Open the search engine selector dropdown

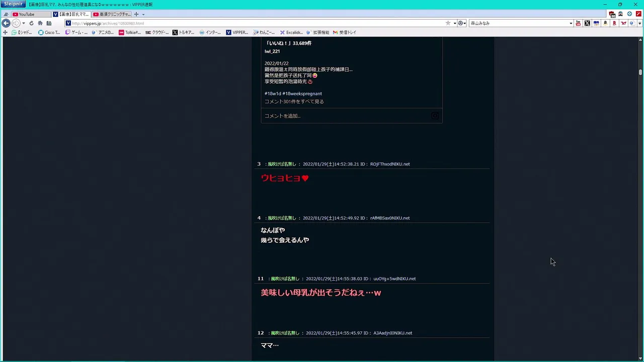(x=461, y=23)
